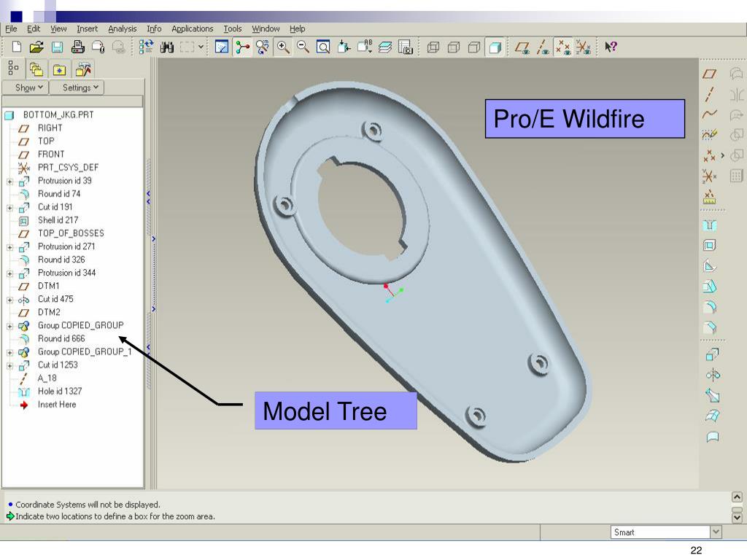
Task: Toggle coordinate systems display
Action: tap(584, 47)
